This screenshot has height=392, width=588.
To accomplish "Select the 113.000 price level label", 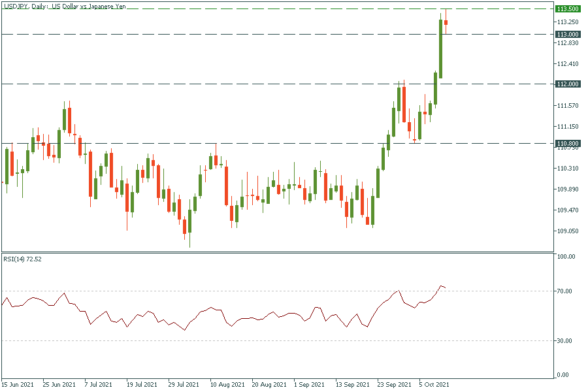I will (566, 34).
